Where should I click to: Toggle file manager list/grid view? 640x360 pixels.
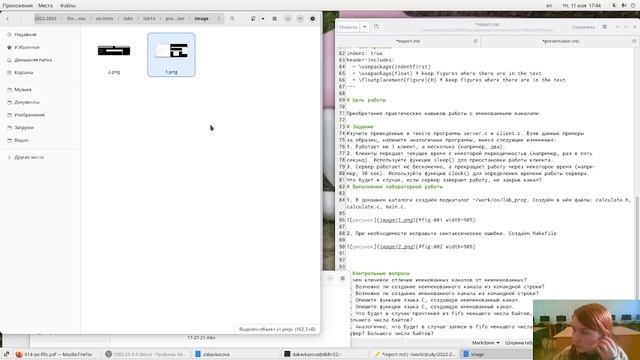pos(253,19)
